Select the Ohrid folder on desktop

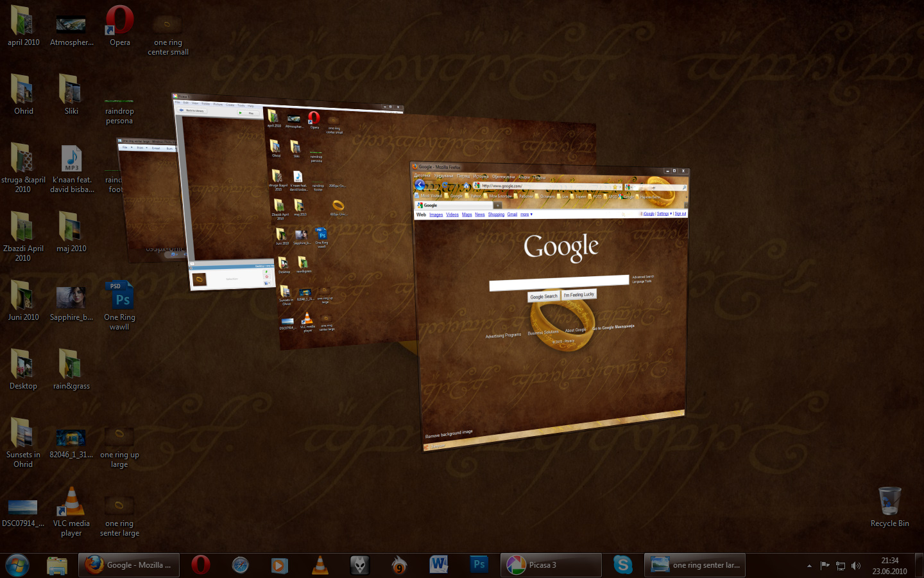tap(23, 94)
